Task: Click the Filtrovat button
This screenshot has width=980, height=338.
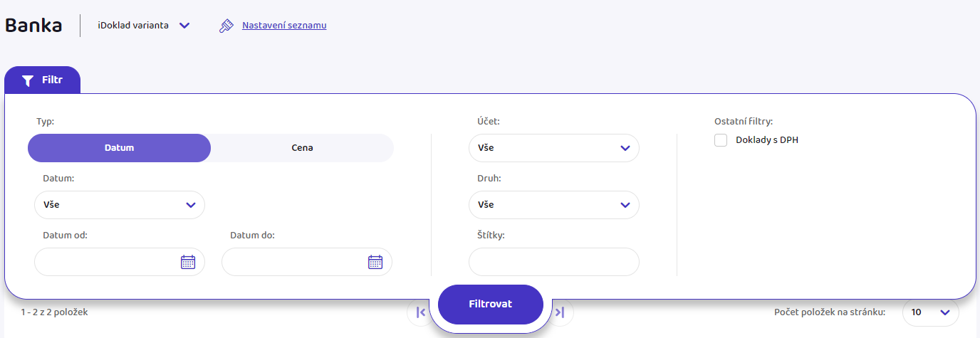Action: tap(491, 304)
